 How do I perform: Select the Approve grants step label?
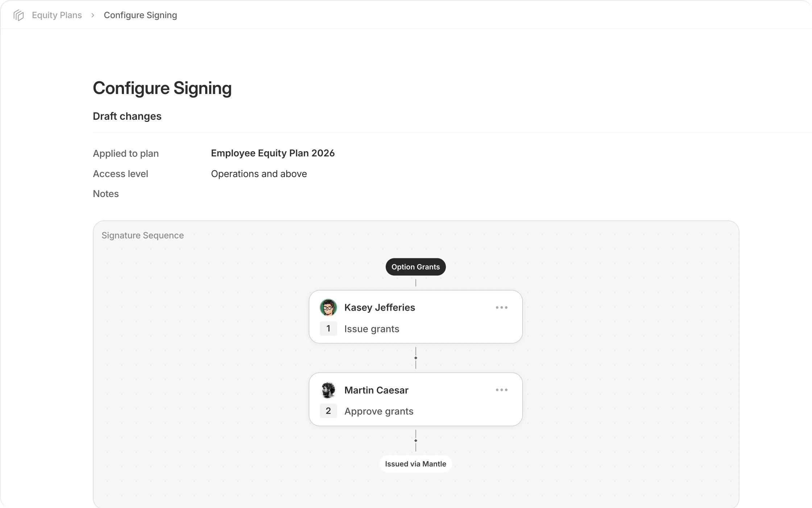[379, 411]
